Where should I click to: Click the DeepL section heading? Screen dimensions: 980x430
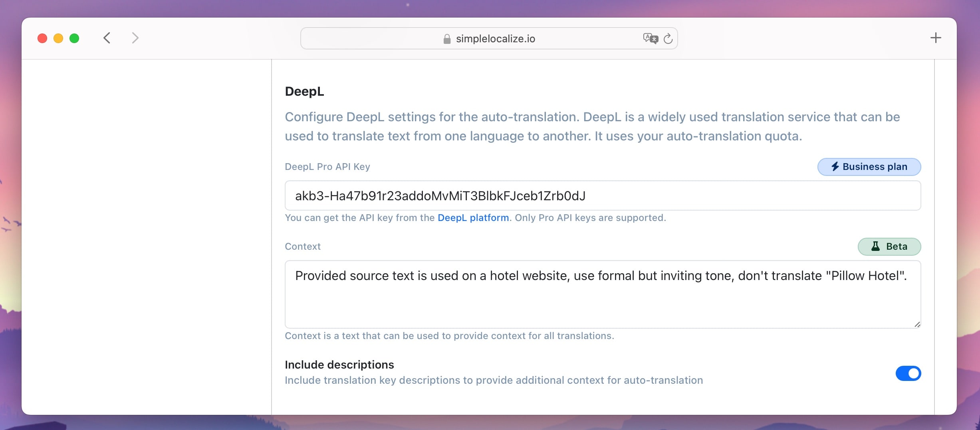(304, 91)
